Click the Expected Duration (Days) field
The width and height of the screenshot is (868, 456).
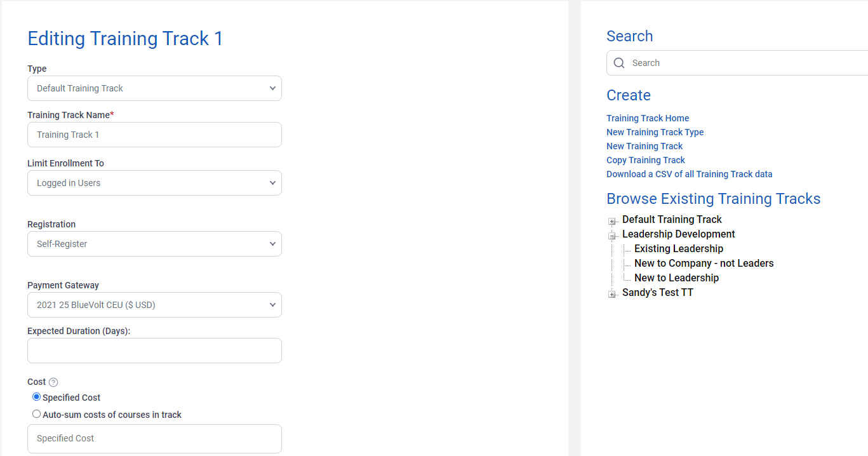pos(154,351)
